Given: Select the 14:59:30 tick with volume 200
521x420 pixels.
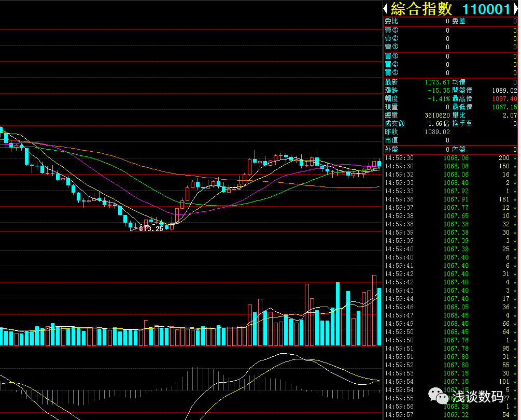Looking at the screenshot, I should (x=450, y=158).
